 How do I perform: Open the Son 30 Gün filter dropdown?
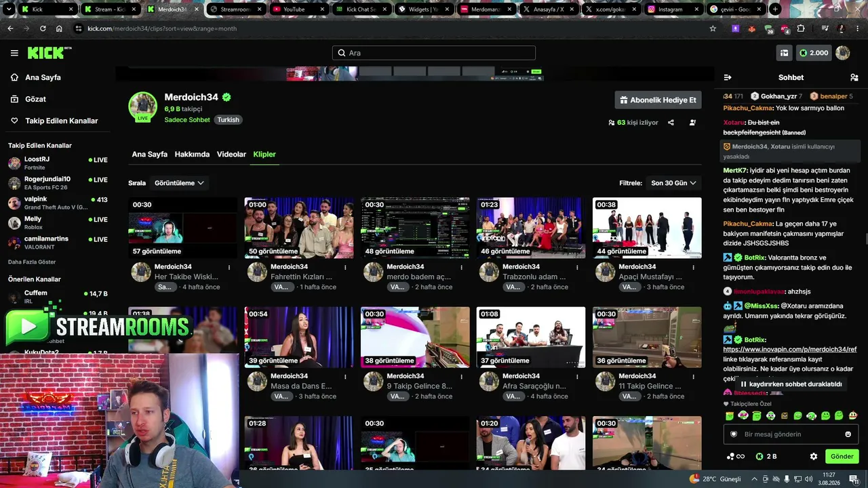[x=673, y=183]
